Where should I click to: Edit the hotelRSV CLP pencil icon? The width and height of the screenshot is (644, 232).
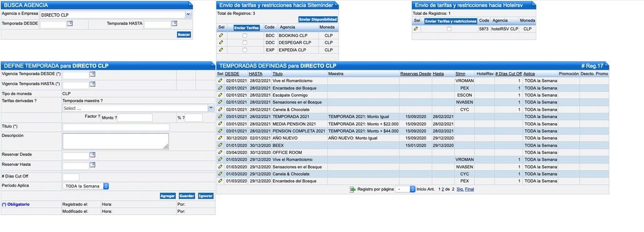416,29
